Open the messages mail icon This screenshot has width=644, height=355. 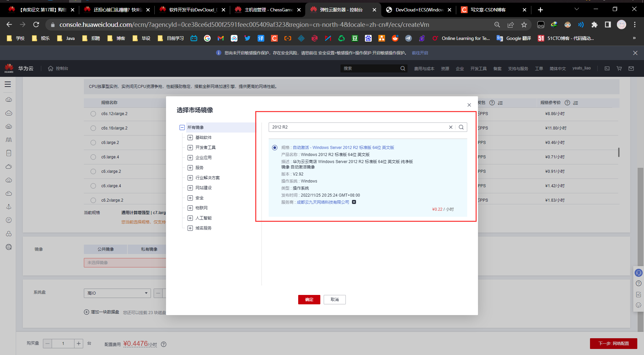631,68
